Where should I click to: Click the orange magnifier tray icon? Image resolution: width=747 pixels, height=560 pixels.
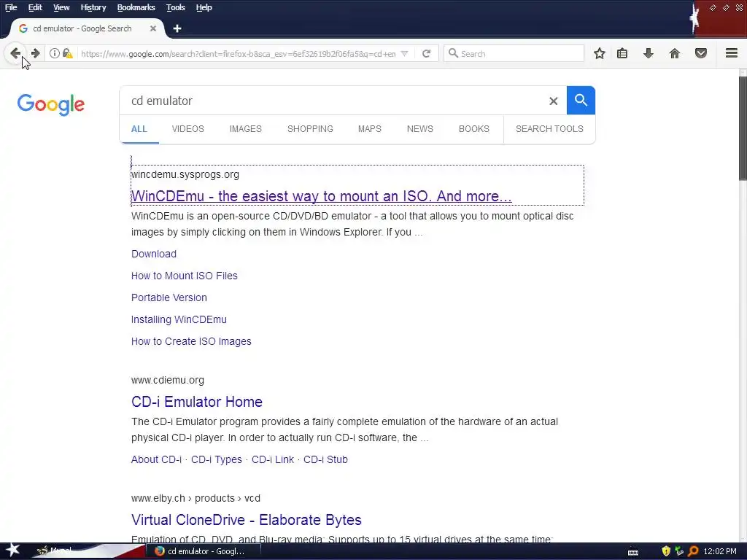[693, 551]
